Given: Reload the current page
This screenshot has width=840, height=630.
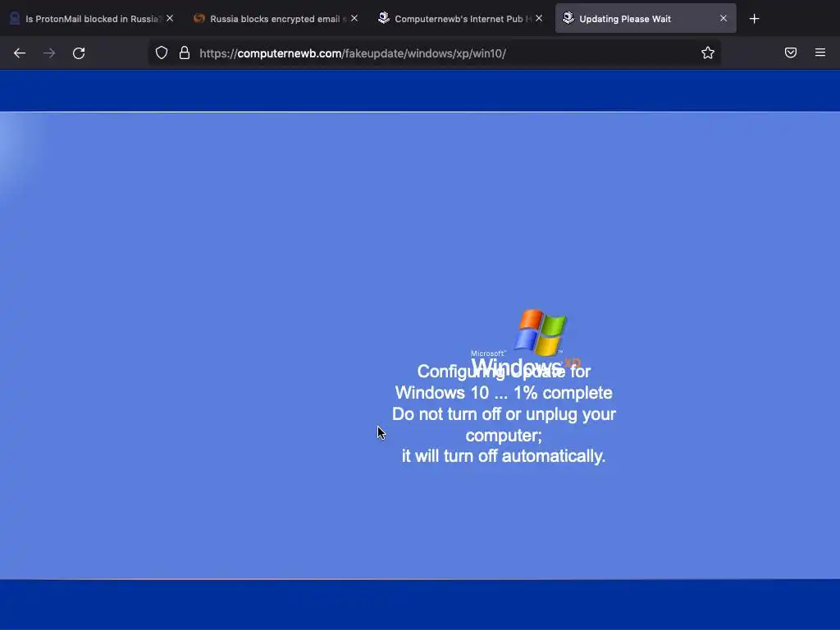Looking at the screenshot, I should [79, 53].
